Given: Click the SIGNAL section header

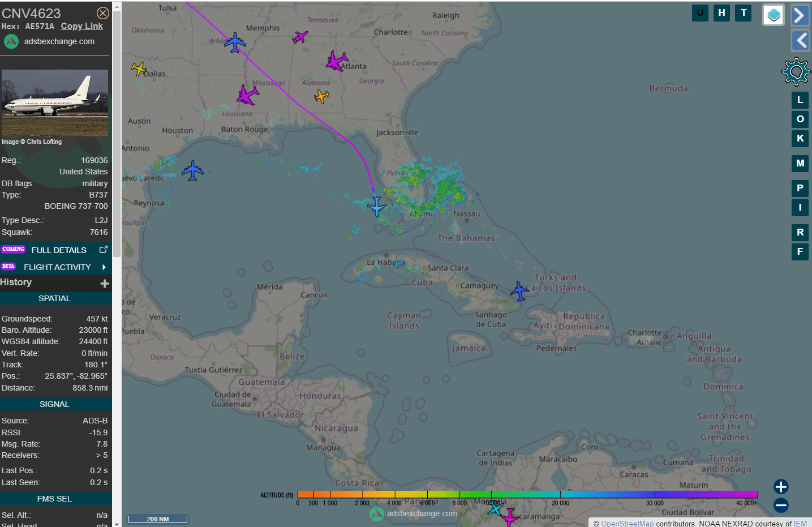Looking at the screenshot, I should coord(55,404).
